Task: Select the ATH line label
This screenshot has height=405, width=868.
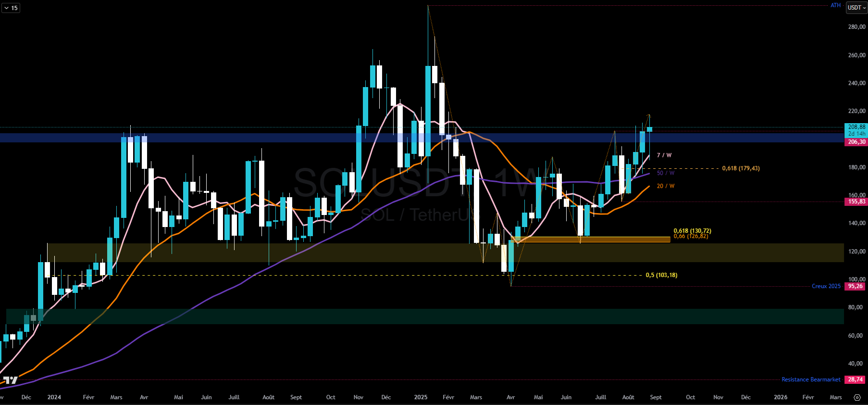Action: tap(835, 5)
